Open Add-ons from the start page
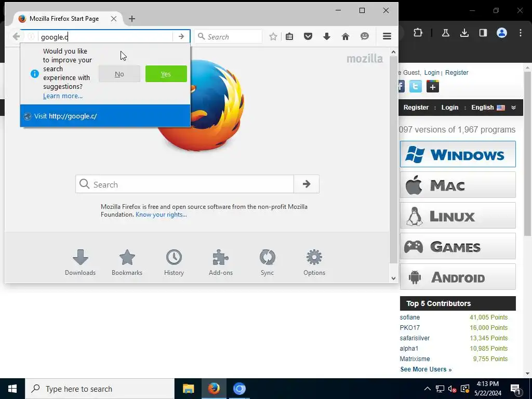This screenshot has width=532, height=399. pyautogui.click(x=221, y=262)
